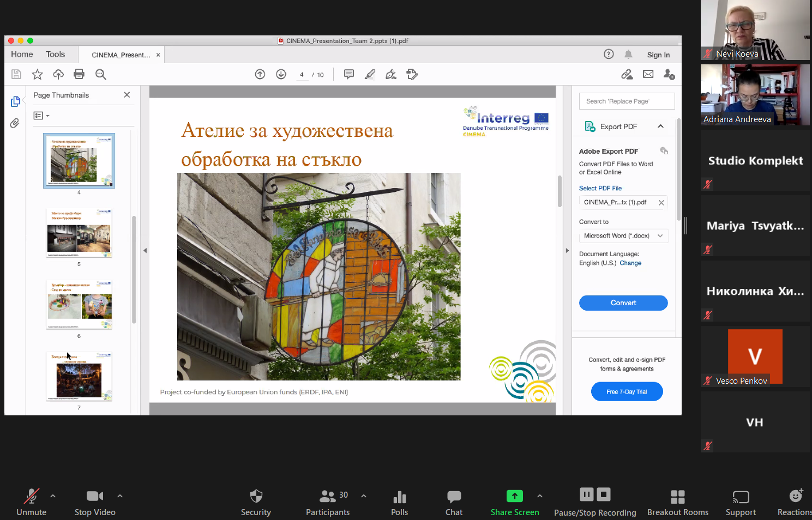Open the notifications bell
Viewport: 812px width, 520px height.
[628, 54]
